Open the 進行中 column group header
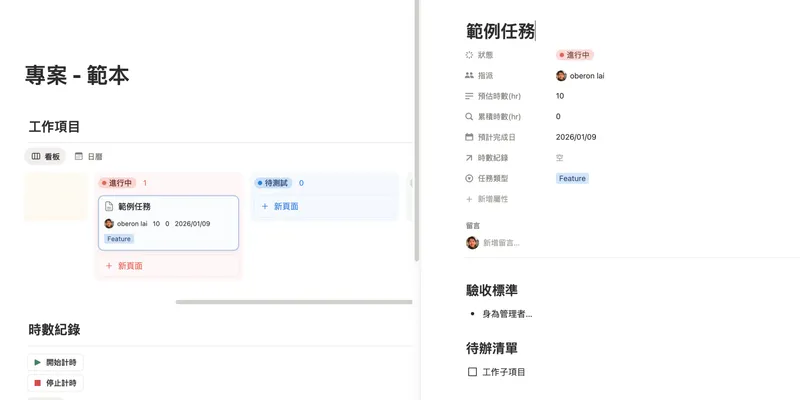This screenshot has width=800, height=400. pyautogui.click(x=117, y=183)
